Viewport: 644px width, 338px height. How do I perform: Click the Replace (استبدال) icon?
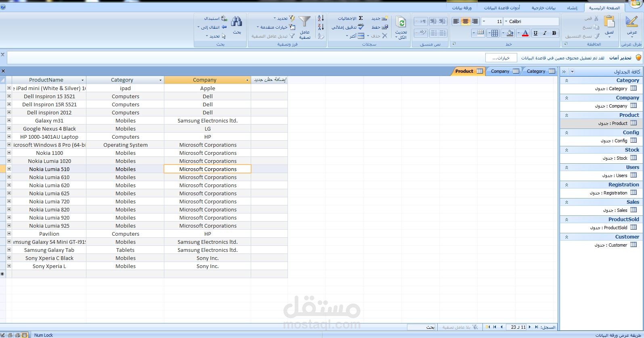[224, 18]
